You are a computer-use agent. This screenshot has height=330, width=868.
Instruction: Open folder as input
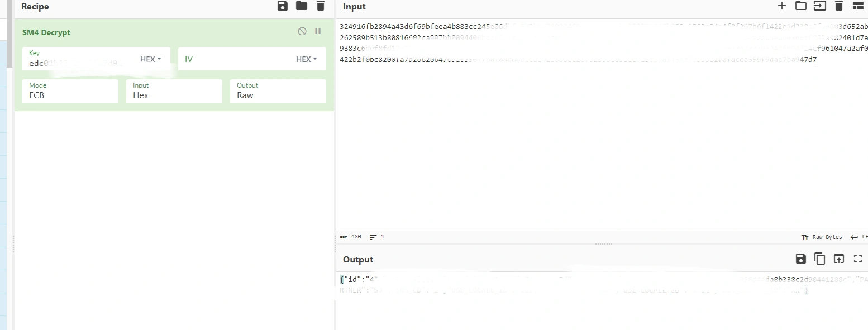[801, 6]
